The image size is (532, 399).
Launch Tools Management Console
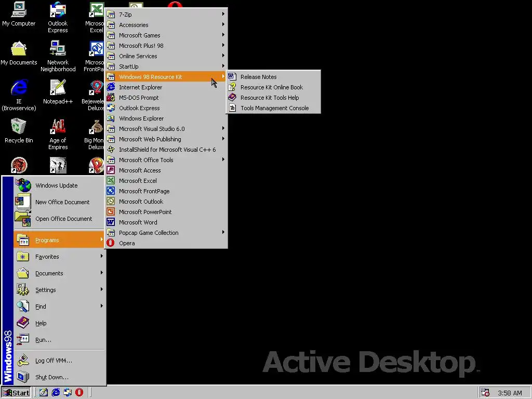click(x=273, y=108)
